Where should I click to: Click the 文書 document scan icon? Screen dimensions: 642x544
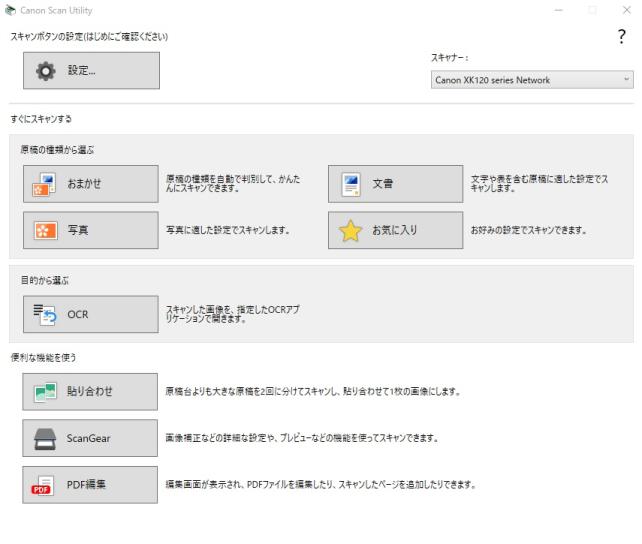tap(351, 184)
